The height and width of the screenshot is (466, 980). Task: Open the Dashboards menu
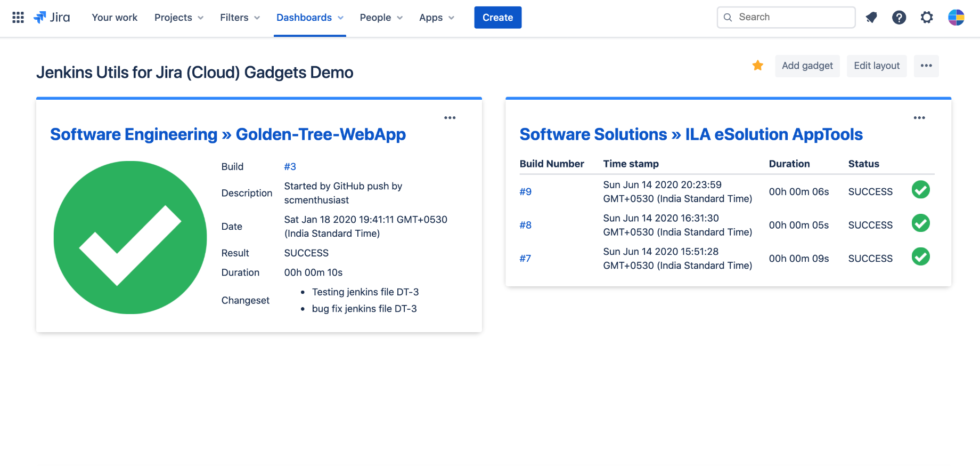[x=309, y=18]
